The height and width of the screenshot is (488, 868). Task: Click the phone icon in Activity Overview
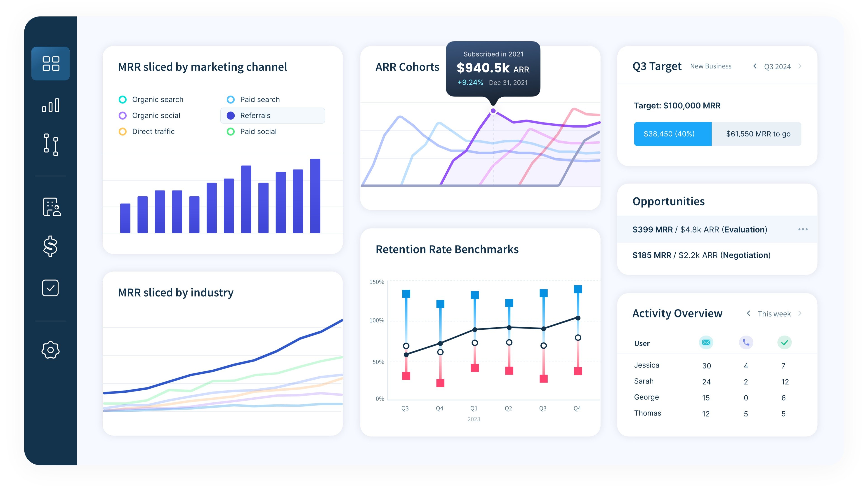[746, 342]
